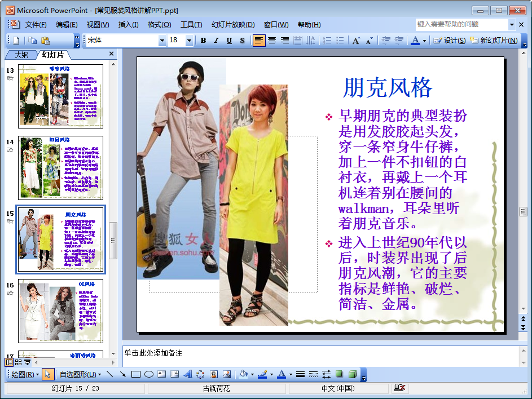This screenshot has width=532, height=399.
Task: Open 自选图形(U) AutoShapes menu
Action: 81,375
